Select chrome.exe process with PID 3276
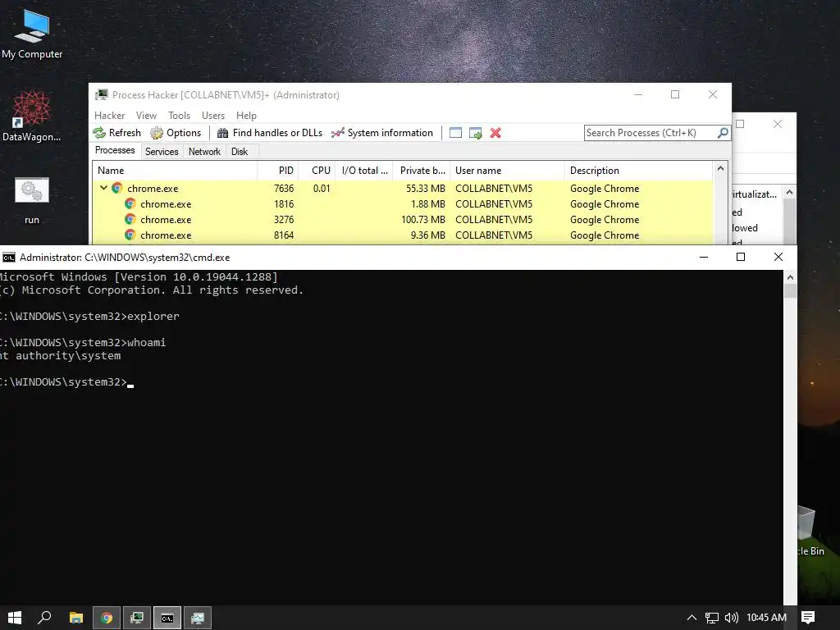840x630 pixels. pyautogui.click(x=402, y=220)
